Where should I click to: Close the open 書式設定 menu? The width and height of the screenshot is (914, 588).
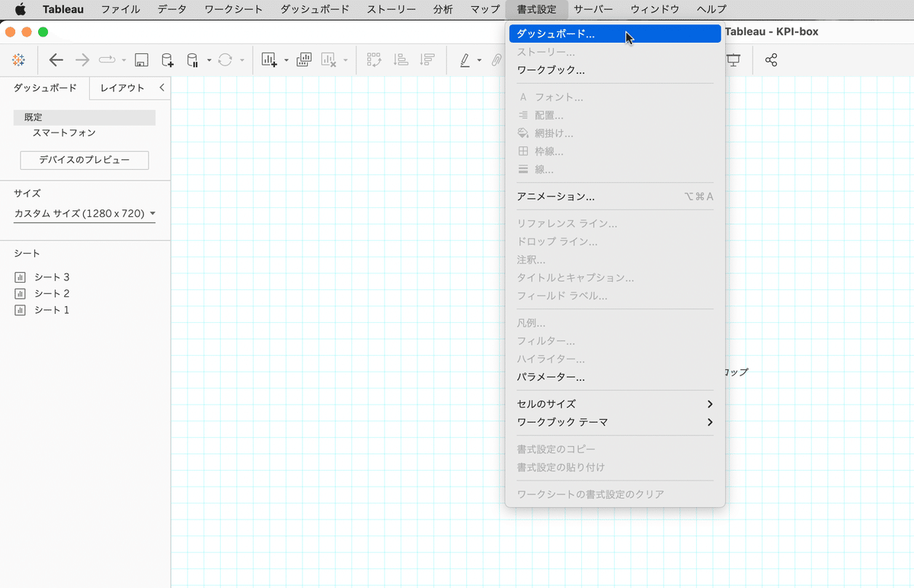[x=536, y=9]
